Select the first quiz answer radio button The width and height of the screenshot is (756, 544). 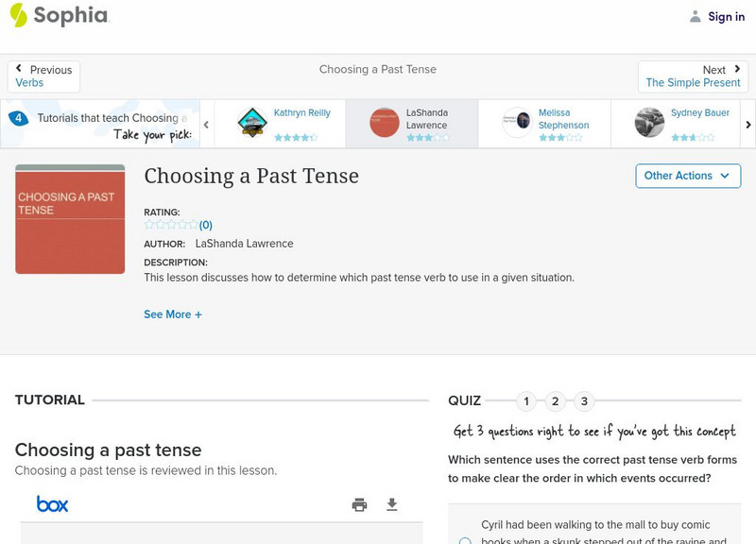465,541
